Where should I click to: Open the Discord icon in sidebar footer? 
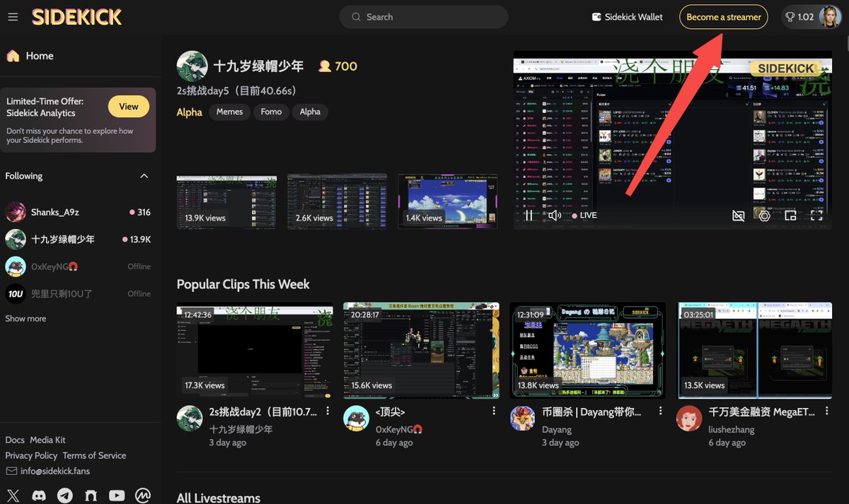point(39,496)
